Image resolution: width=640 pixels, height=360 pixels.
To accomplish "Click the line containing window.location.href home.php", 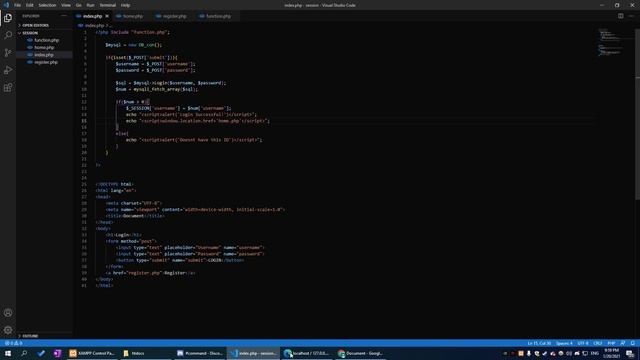I will tap(198, 121).
